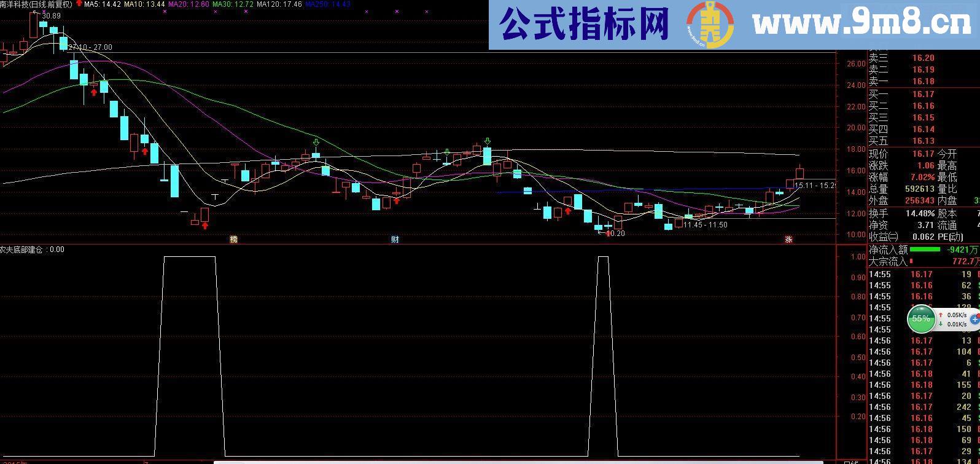The height and width of the screenshot is (464, 980).
Task: Click the 30.89 high price label
Action: coord(52,16)
